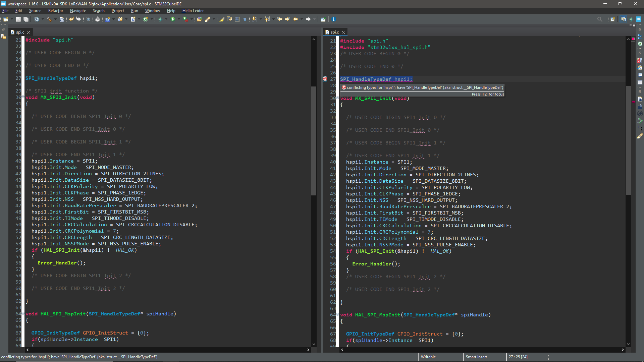Switch to the MX Device Configuration perspective
The width and height of the screenshot is (644, 362).
(x=639, y=19)
